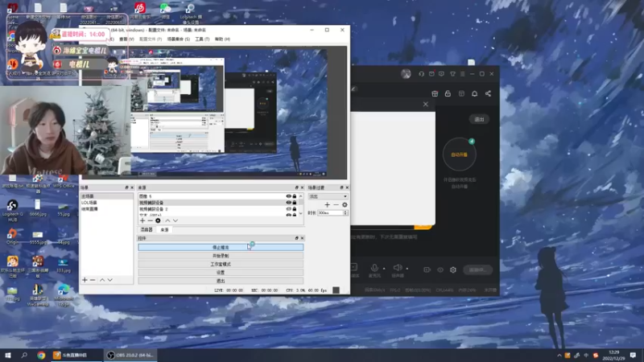Select the LOL场景 scene

point(107,203)
